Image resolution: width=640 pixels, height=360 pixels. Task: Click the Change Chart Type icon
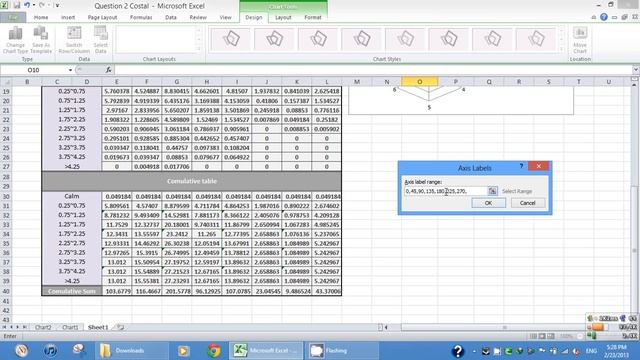coord(16,40)
